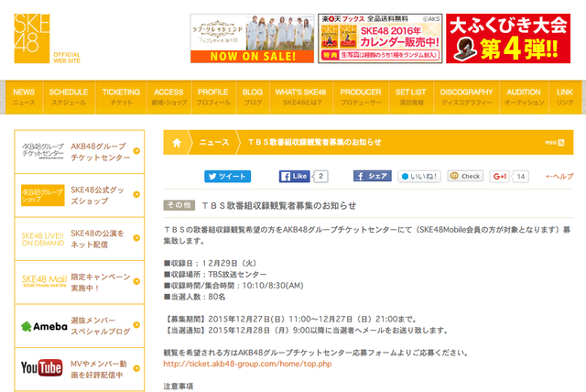Viewport: 586px width, 392px height.
Task: Click the red 大ふくびき大会 banner
Action: [x=508, y=38]
